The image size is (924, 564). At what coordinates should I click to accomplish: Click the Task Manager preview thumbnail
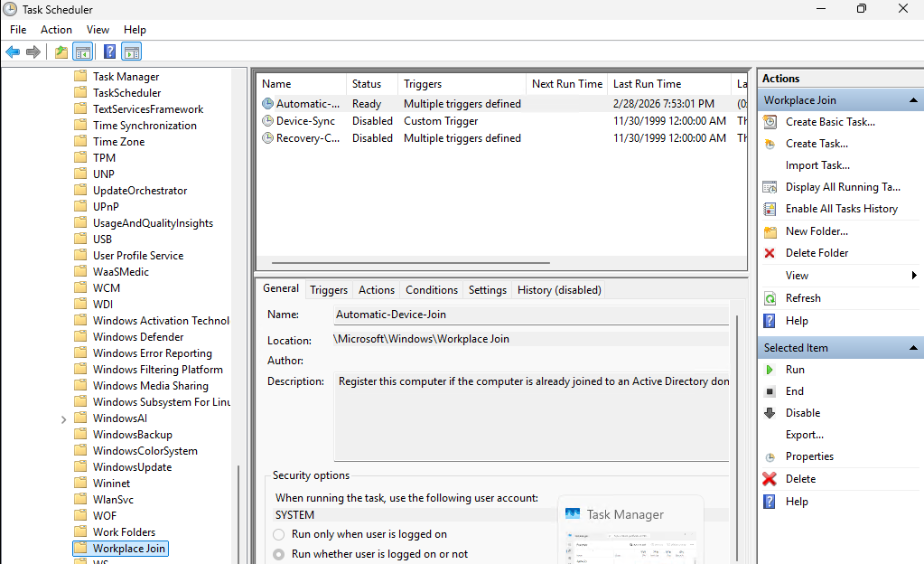click(630, 530)
